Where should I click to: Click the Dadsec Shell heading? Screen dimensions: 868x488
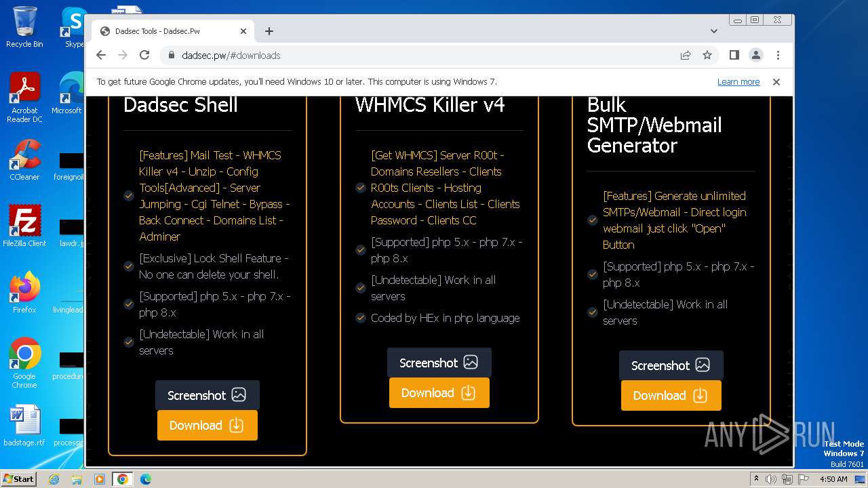(180, 105)
